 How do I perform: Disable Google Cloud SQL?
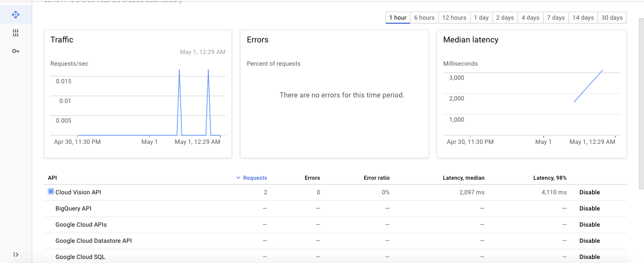(590, 257)
